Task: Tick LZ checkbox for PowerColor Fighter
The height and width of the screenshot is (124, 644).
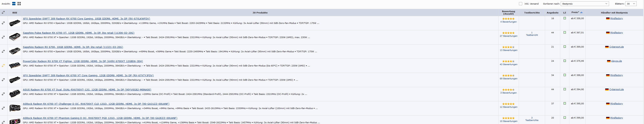Action: tap(565, 61)
